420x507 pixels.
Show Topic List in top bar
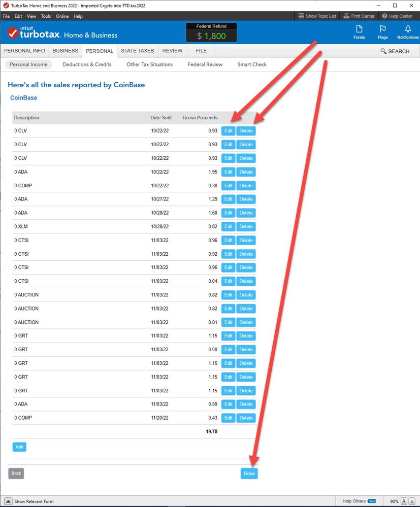pyautogui.click(x=317, y=16)
